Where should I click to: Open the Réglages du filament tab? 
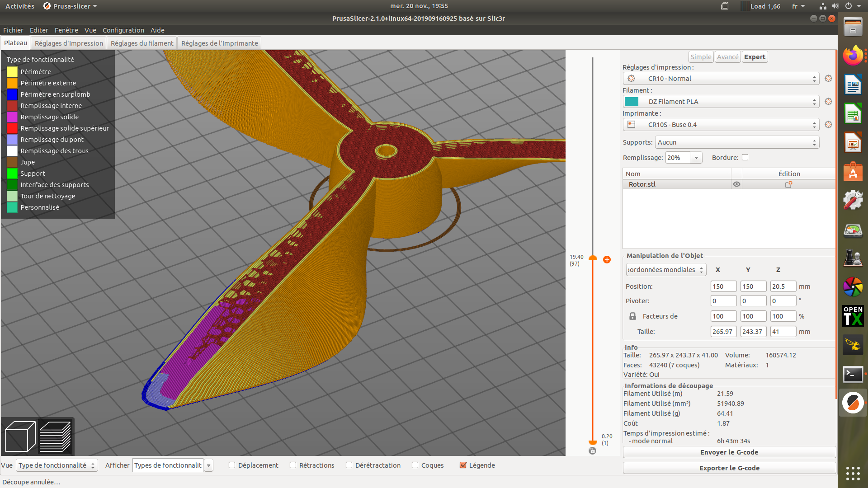pos(142,43)
